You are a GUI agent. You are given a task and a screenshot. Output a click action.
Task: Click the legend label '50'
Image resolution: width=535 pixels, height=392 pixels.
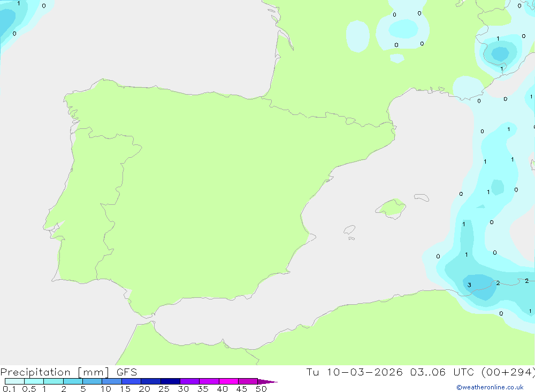click(261, 389)
